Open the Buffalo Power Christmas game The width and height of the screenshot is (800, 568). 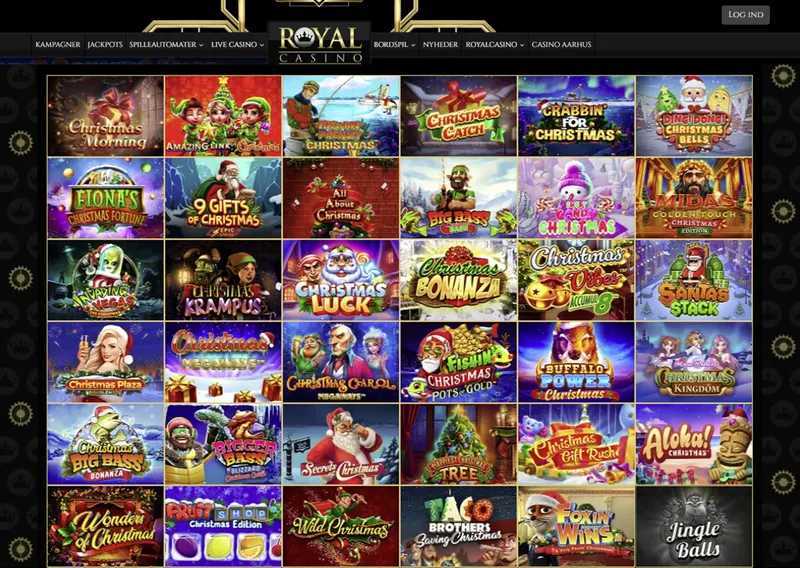577,362
